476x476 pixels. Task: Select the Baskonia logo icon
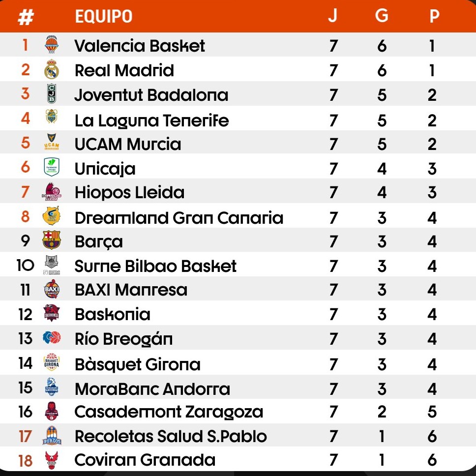coord(52,313)
